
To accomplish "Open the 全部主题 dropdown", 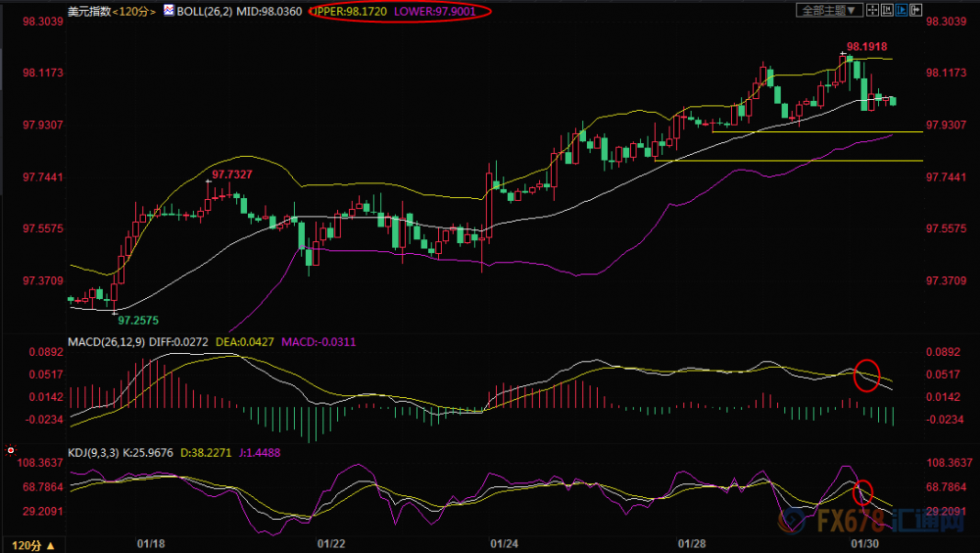I will click(829, 10).
